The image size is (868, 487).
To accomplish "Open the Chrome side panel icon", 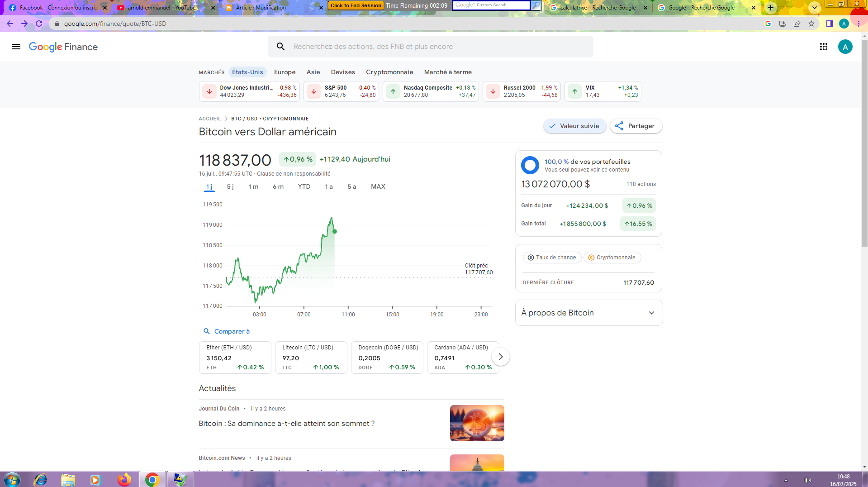I will click(x=829, y=24).
